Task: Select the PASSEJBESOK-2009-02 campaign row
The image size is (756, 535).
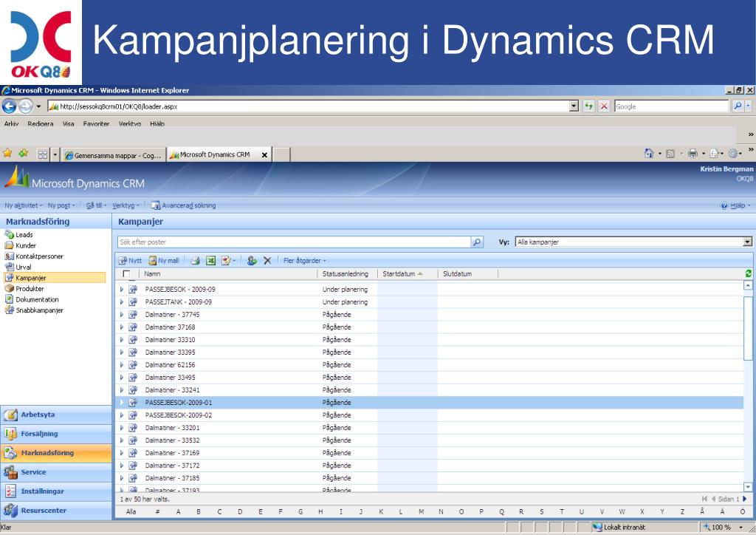Action: click(429, 415)
